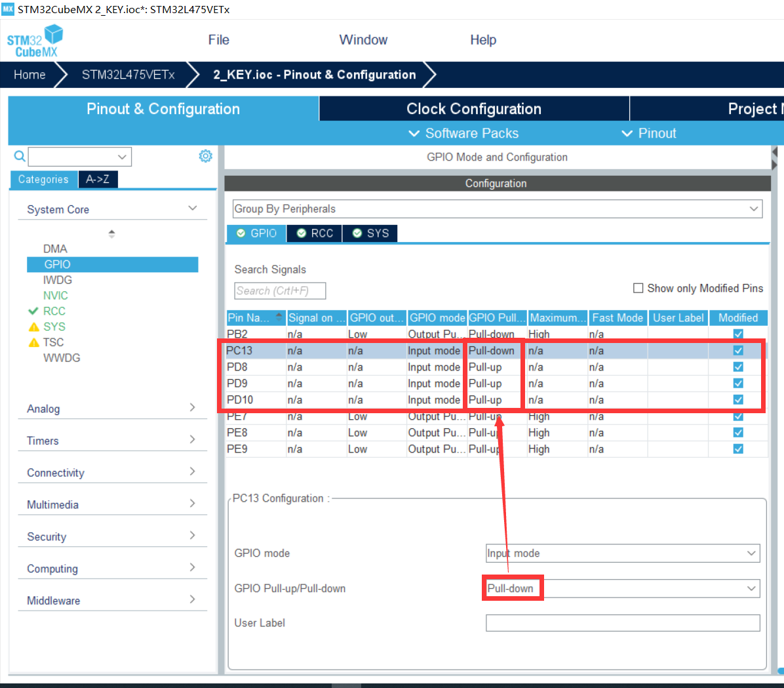This screenshot has height=688, width=784.
Task: Click the Search Signals input field
Action: pyautogui.click(x=280, y=291)
